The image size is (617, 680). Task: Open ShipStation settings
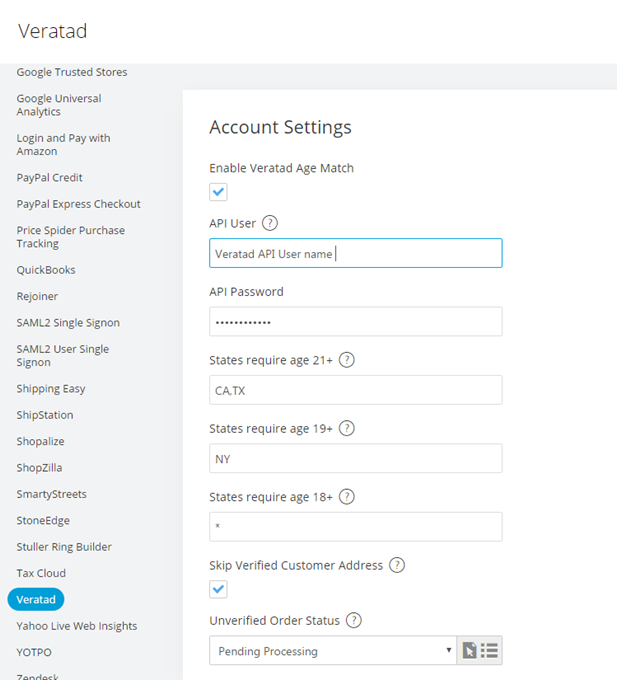coord(45,415)
